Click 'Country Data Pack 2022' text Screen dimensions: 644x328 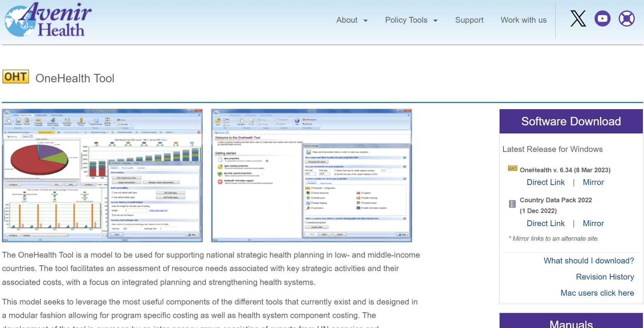[x=556, y=200]
